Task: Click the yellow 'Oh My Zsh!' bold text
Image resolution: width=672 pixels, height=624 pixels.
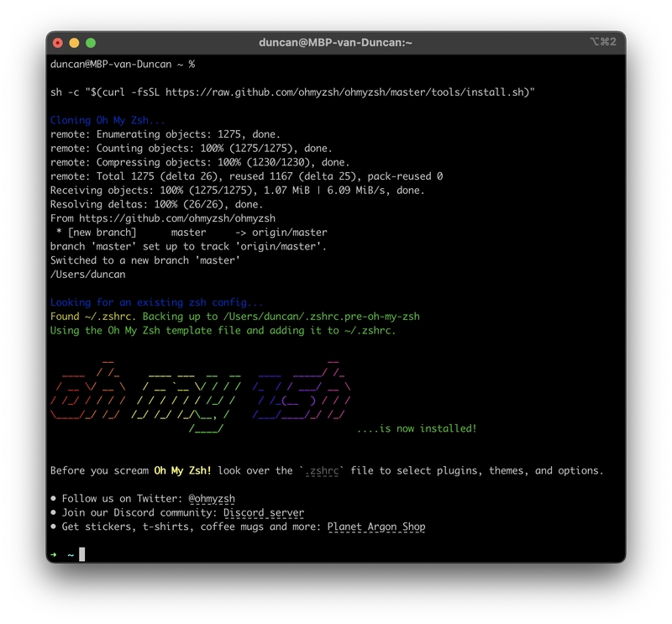Action: click(x=182, y=471)
